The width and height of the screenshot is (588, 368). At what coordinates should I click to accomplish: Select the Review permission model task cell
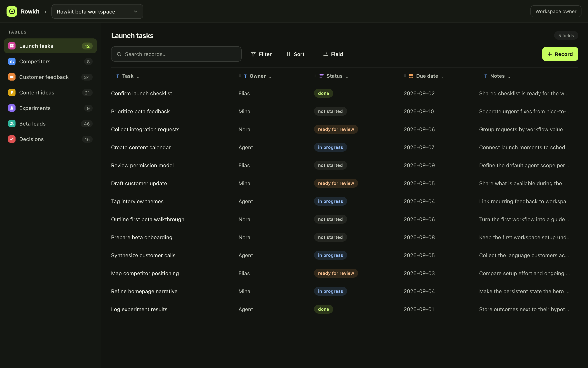(x=142, y=166)
